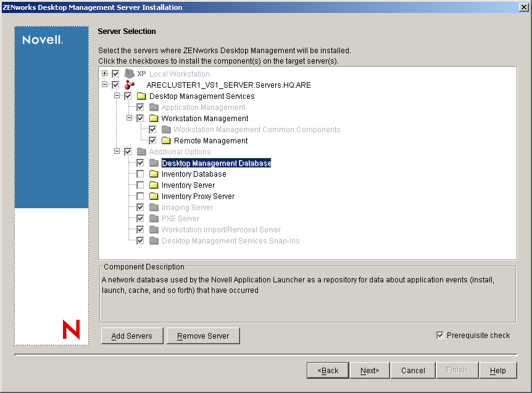532x393 pixels.
Task: Select the Desktop Management Database entry
Action: [216, 163]
